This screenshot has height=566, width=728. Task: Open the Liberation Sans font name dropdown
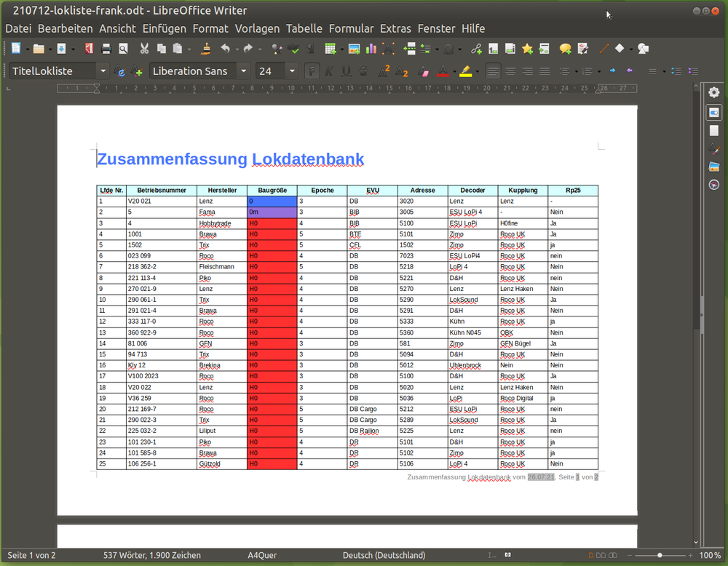click(243, 71)
